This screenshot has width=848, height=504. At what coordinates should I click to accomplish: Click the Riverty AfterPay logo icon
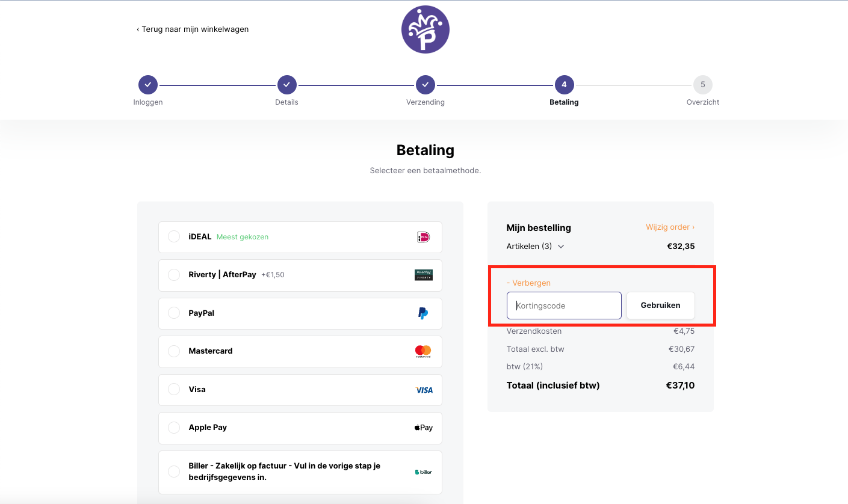424,275
